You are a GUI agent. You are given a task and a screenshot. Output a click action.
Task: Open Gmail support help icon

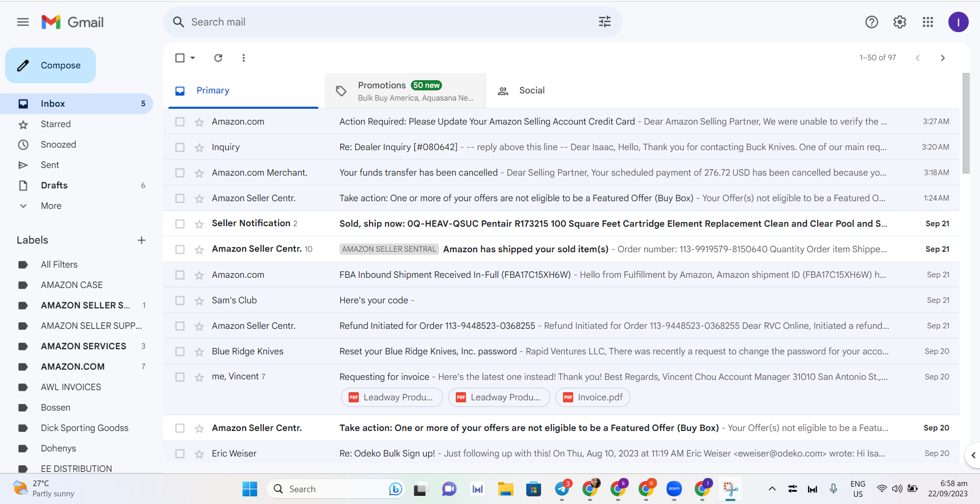pyautogui.click(x=871, y=22)
